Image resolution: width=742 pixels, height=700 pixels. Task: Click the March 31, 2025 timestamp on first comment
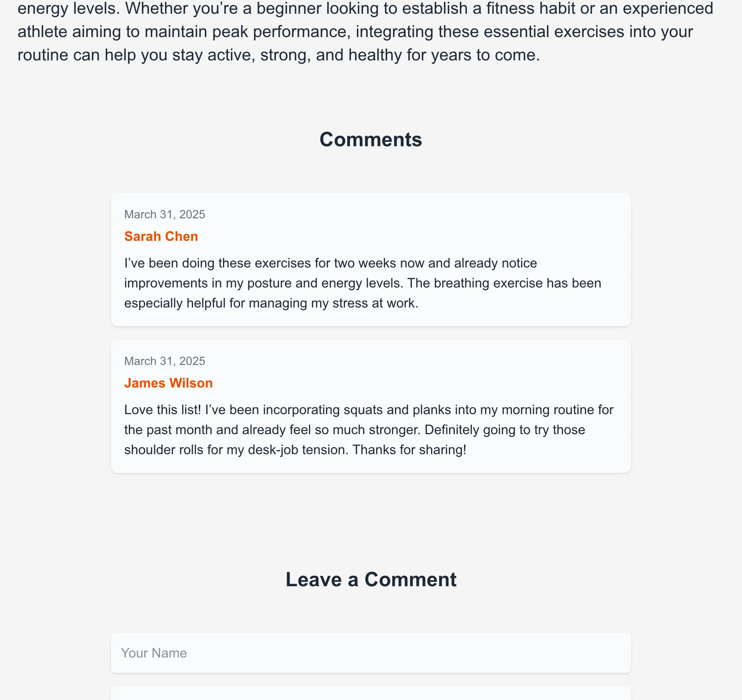[164, 214]
